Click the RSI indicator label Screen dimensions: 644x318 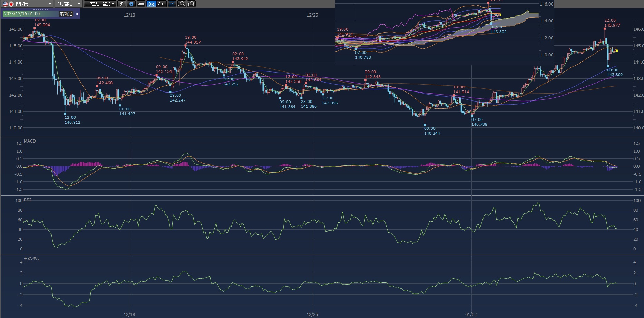pos(27,200)
